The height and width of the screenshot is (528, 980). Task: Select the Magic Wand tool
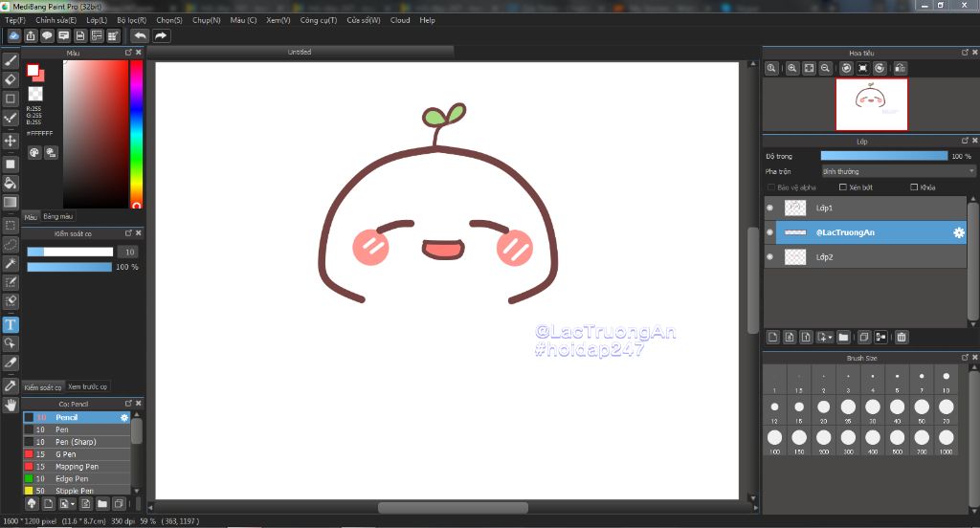[10, 263]
